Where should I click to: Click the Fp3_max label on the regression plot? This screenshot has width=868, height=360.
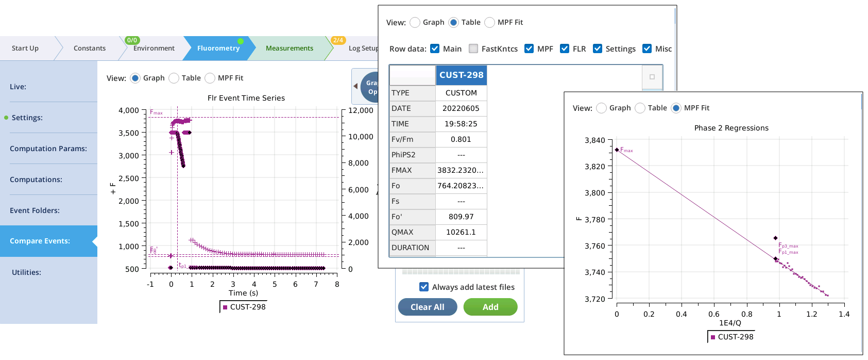click(788, 246)
